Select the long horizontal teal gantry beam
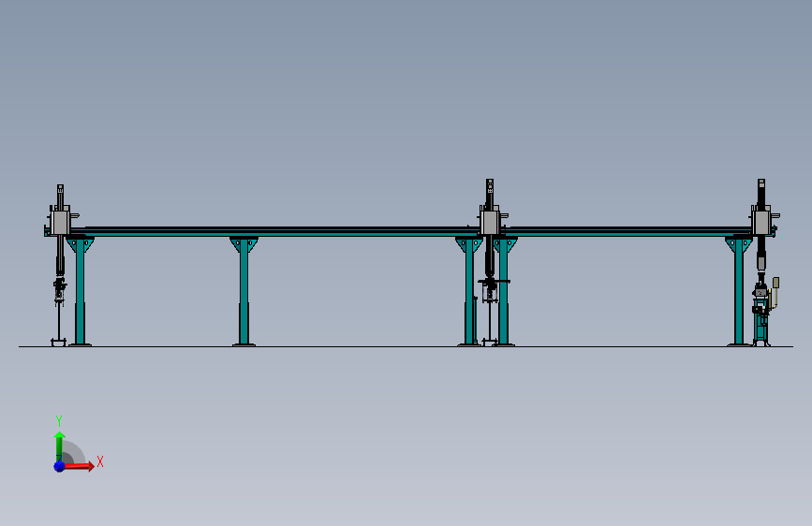The height and width of the screenshot is (526, 812). [x=409, y=231]
